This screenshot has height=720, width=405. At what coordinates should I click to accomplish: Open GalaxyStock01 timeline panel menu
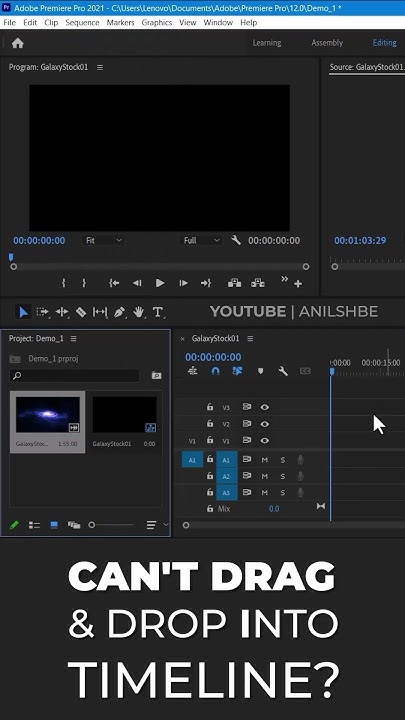[250, 339]
